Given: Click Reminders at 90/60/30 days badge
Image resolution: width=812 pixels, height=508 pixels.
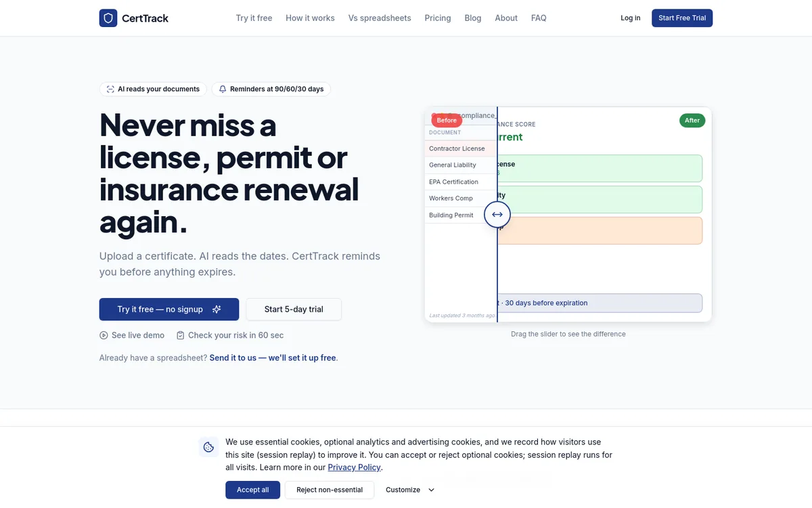Looking at the screenshot, I should pyautogui.click(x=271, y=89).
